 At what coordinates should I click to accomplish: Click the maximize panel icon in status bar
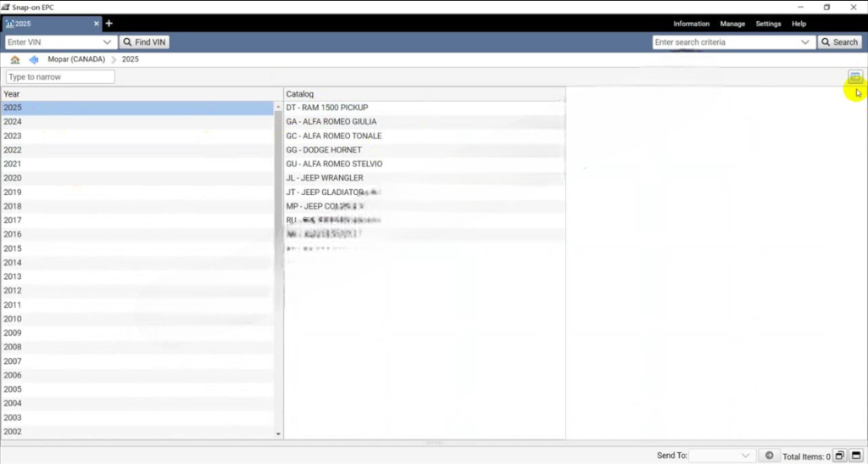856,456
